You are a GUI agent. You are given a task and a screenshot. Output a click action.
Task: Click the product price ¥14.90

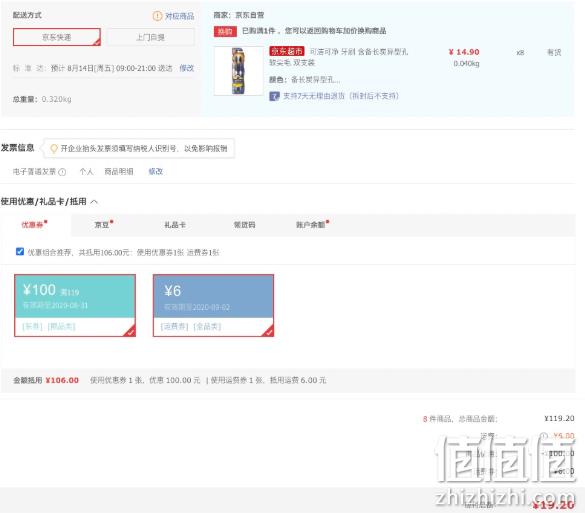click(464, 52)
